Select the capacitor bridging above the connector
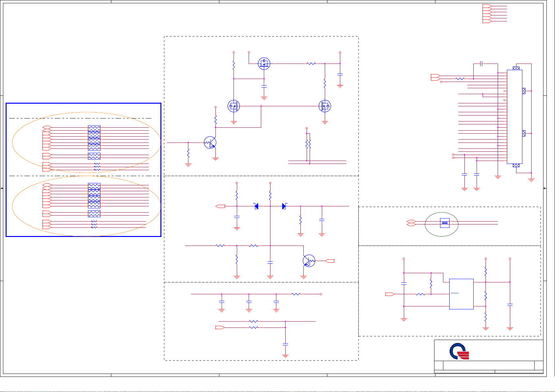This screenshot has height=392, width=555. [481, 64]
